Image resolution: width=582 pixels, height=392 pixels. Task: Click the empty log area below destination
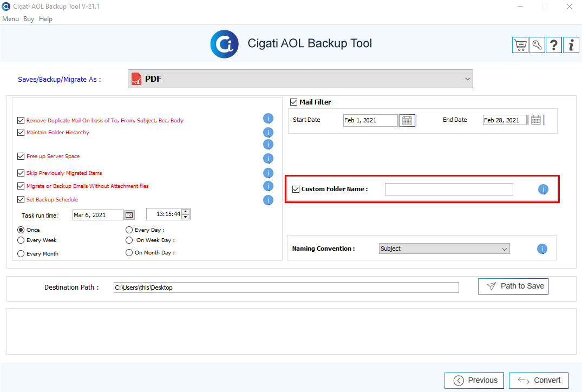[291, 331]
